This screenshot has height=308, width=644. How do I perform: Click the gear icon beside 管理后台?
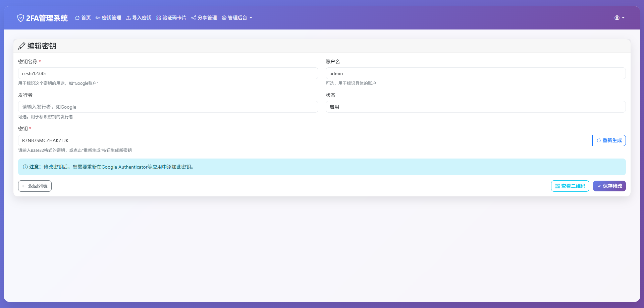click(x=224, y=18)
